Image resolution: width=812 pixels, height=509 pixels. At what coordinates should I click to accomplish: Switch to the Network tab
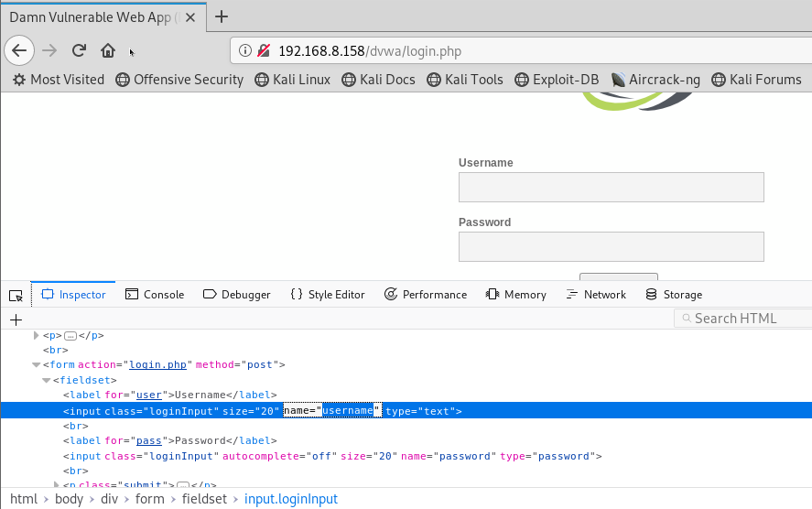596,295
